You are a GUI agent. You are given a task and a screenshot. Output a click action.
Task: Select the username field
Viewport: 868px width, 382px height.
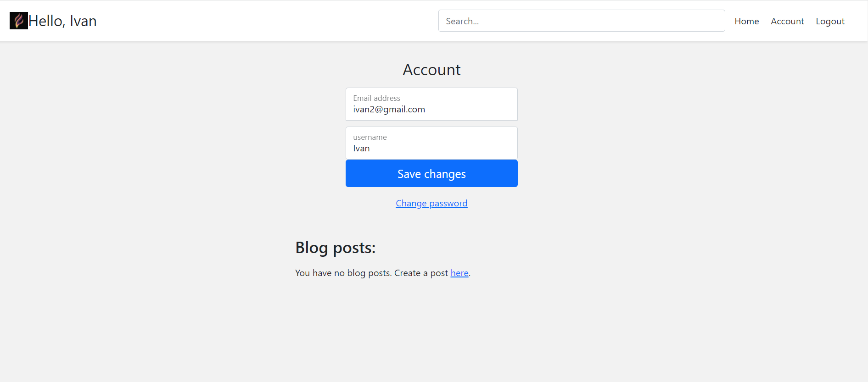(x=431, y=143)
